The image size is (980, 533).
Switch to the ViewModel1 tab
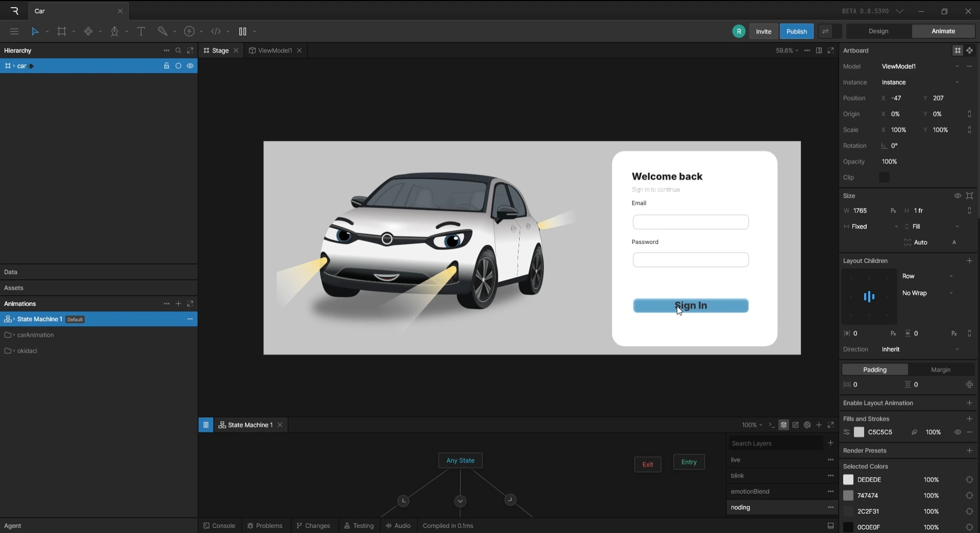[275, 51]
